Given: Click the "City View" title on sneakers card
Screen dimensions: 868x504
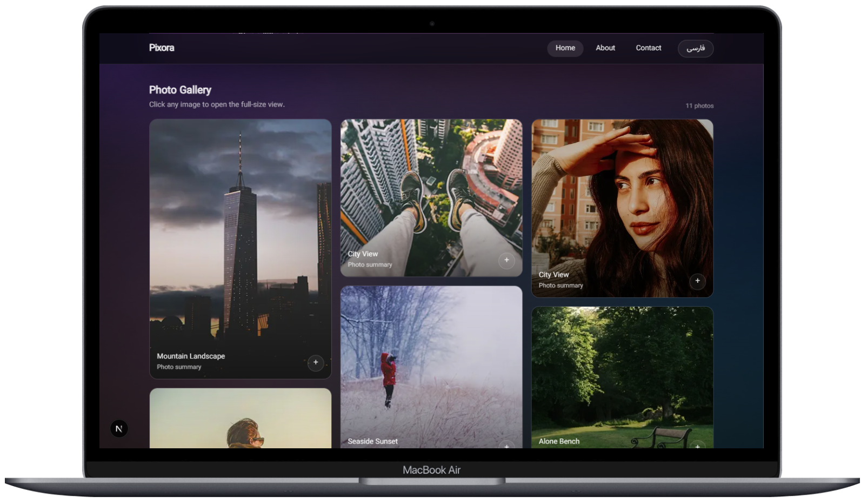Looking at the screenshot, I should tap(363, 254).
